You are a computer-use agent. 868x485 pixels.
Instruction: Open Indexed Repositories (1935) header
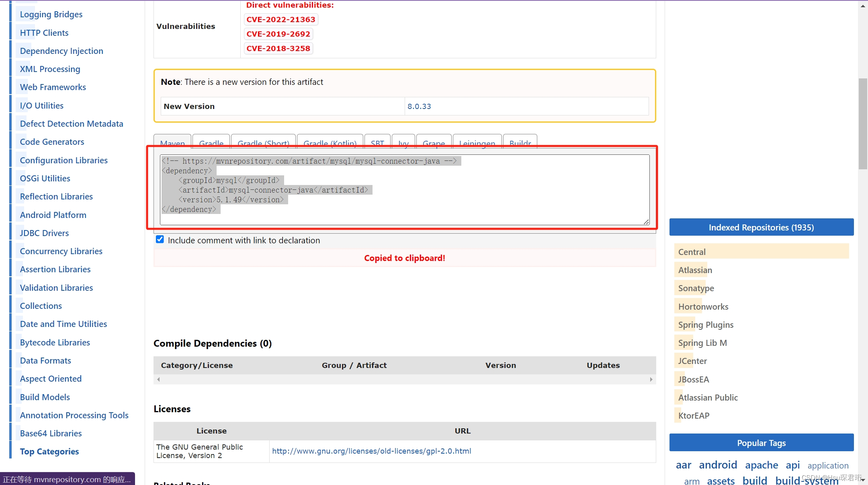click(x=761, y=227)
